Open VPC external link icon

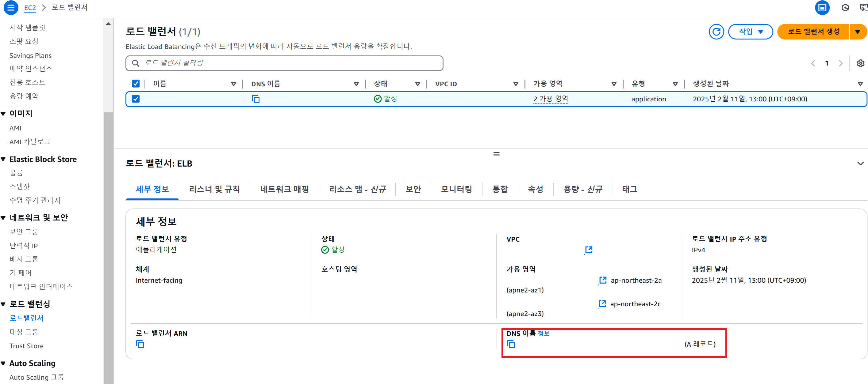click(589, 250)
